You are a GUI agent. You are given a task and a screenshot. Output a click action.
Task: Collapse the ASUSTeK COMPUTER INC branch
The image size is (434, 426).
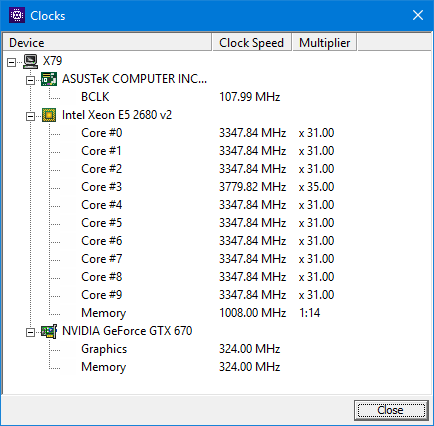pos(30,80)
